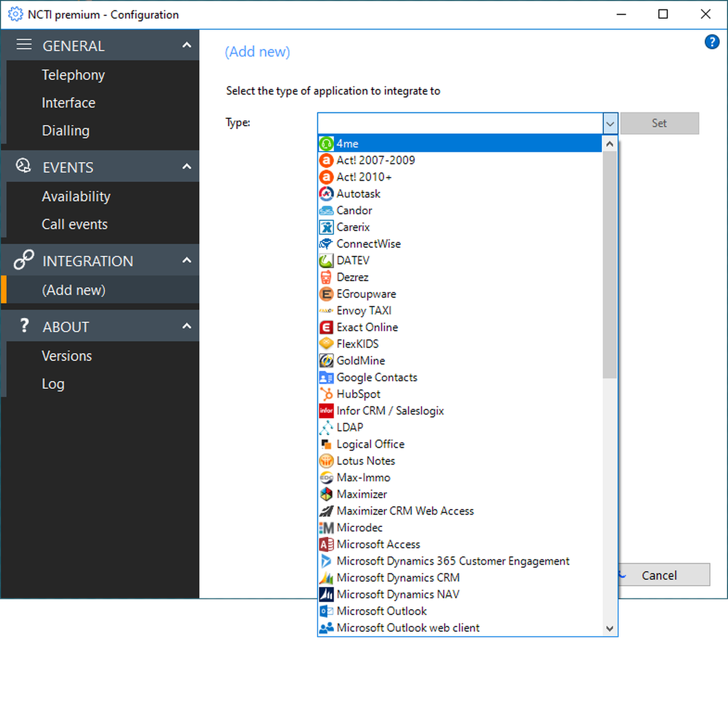
Task: Open the Telephony settings page
Action: pyautogui.click(x=73, y=75)
